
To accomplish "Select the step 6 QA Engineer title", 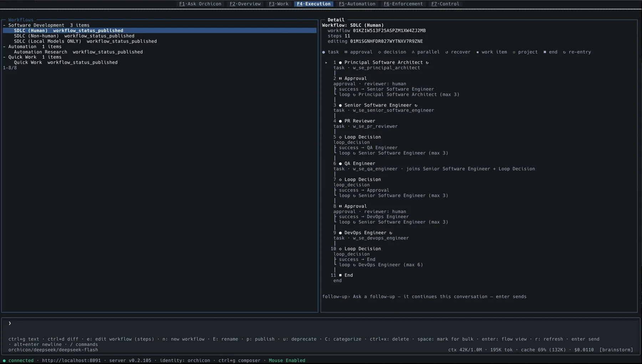I will tap(360, 164).
